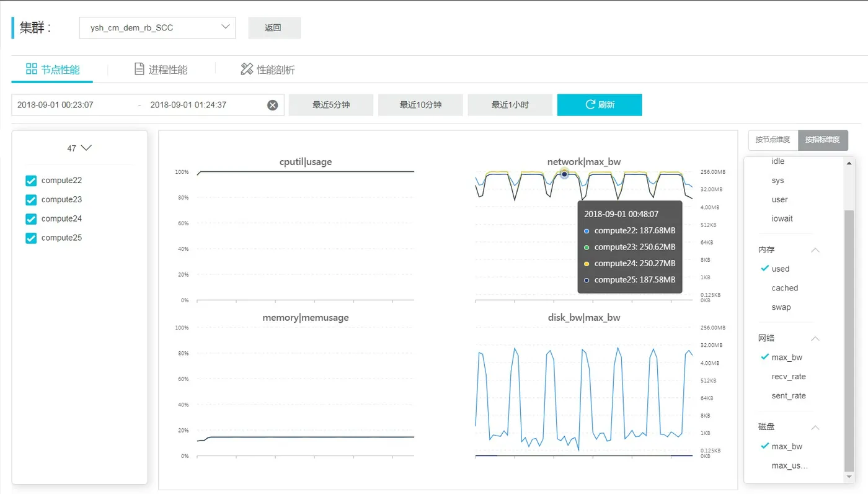Select the truncated max_us... disk metric
This screenshot has height=494, width=868.
pyautogui.click(x=790, y=466)
